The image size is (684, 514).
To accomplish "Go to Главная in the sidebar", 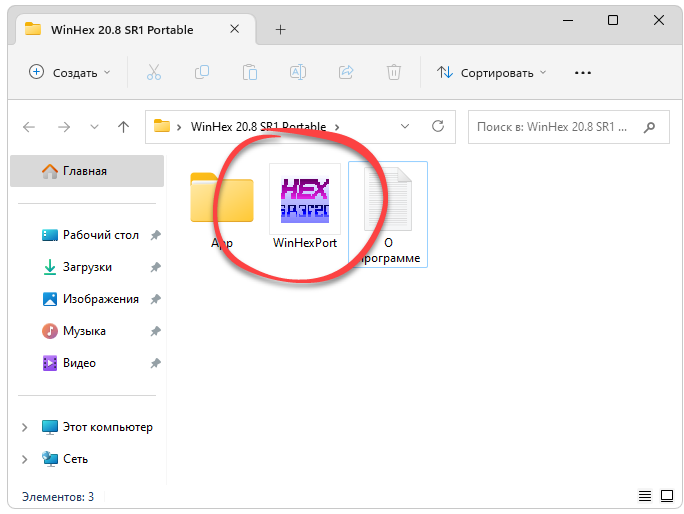I will pyautogui.click(x=87, y=171).
